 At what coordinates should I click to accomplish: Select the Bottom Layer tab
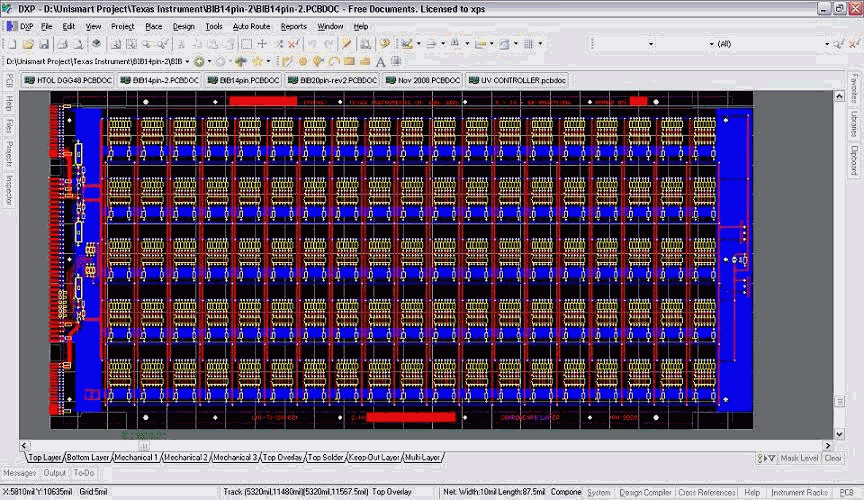point(88,457)
